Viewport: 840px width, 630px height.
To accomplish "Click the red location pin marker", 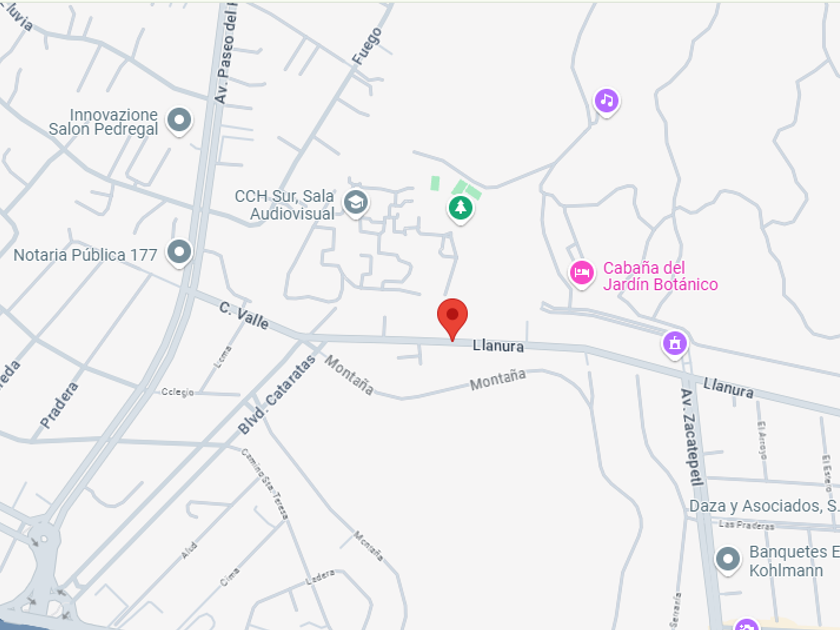I will coord(452,319).
